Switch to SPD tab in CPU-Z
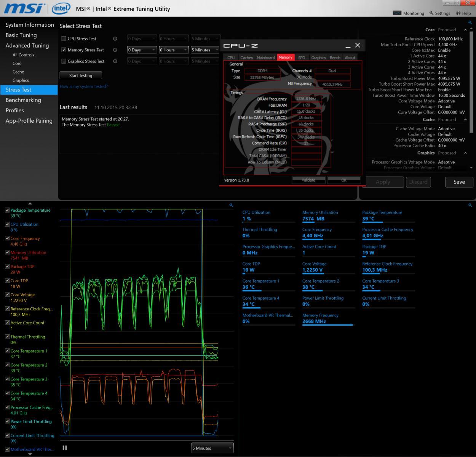 coord(302,58)
